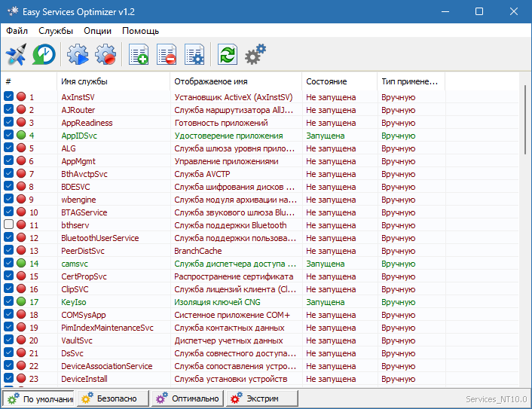
Task: Select the DsSvc service name
Action: [72, 353]
